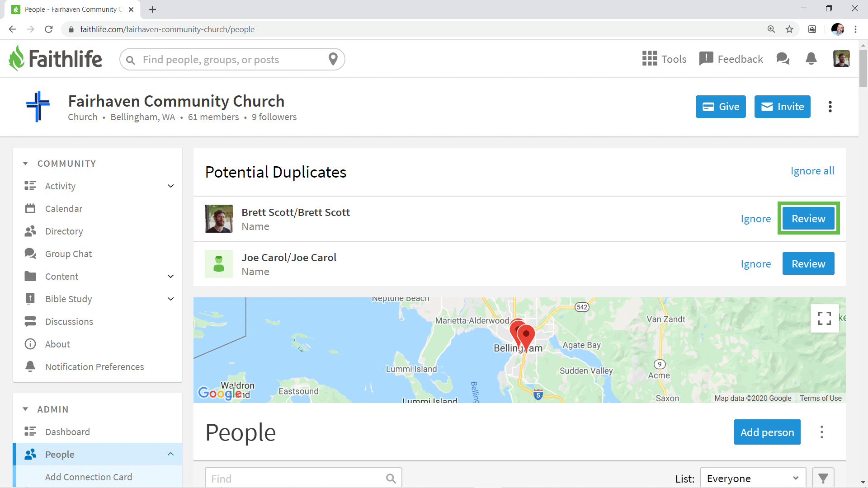Open the admin Dashboard icon
The height and width of the screenshot is (488, 868).
click(x=30, y=432)
